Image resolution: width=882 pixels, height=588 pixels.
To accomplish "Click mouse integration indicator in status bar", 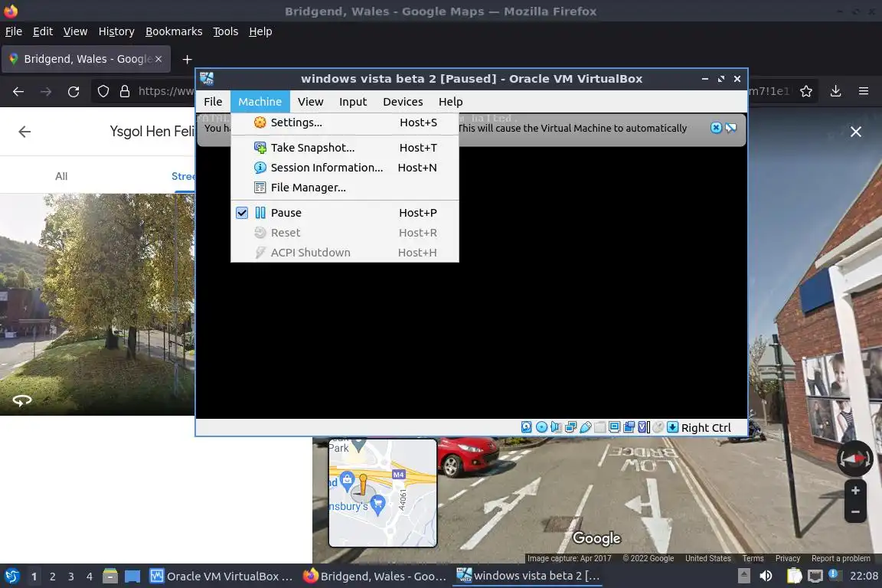I will point(658,427).
